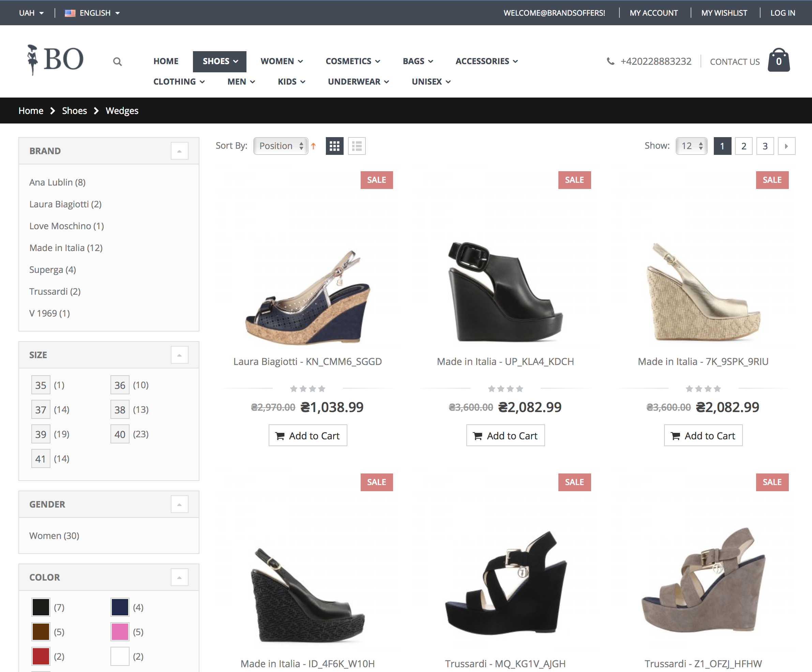Screen dimensions: 812x672
Task: Switch to grid view layout
Action: click(x=334, y=146)
